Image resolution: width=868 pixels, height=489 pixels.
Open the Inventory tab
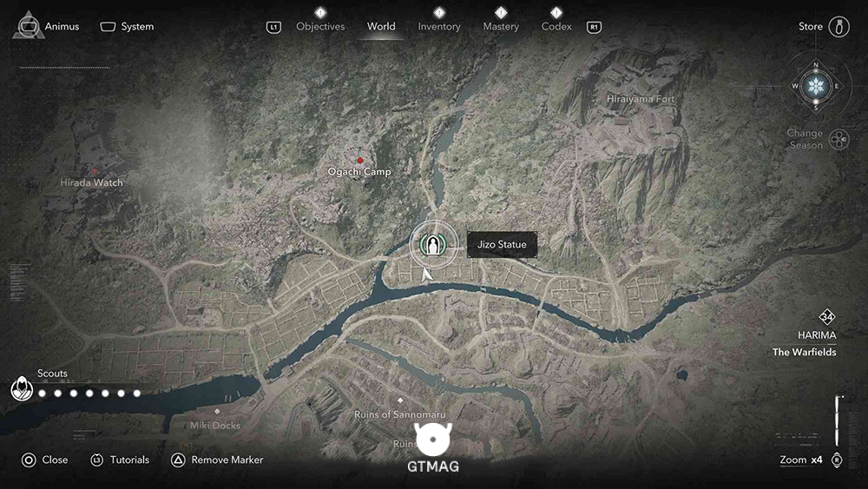tap(439, 27)
